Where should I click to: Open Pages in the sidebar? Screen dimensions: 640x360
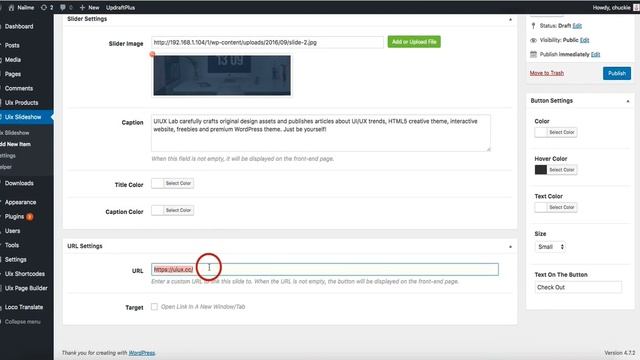[13, 74]
